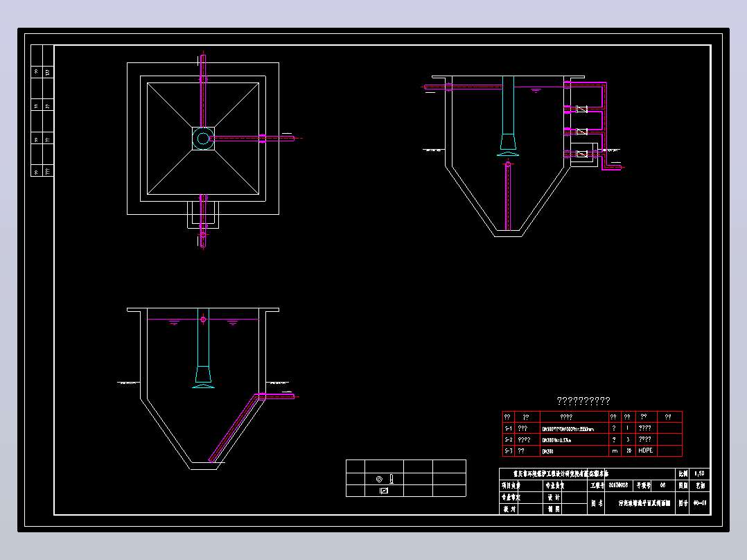Select the HDPE material cell

click(x=646, y=450)
